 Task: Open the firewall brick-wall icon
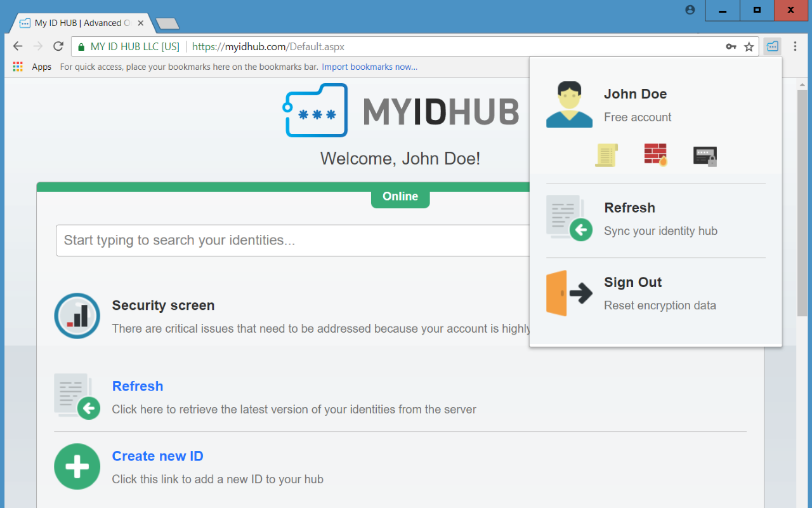coord(655,154)
